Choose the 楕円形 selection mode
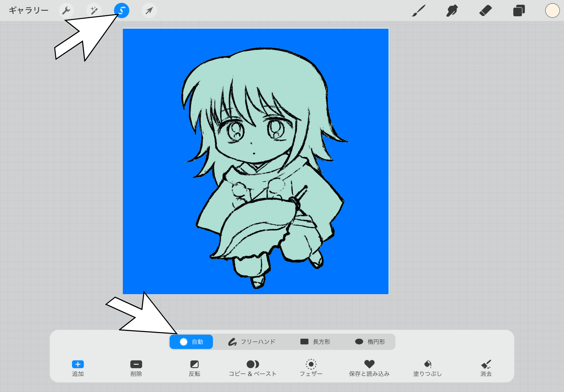564x392 pixels. tap(370, 342)
